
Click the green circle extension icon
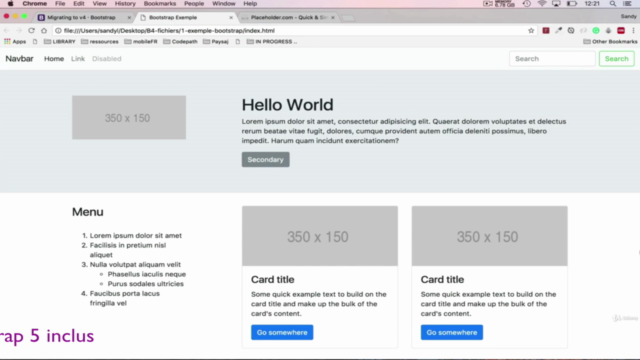pos(596,31)
